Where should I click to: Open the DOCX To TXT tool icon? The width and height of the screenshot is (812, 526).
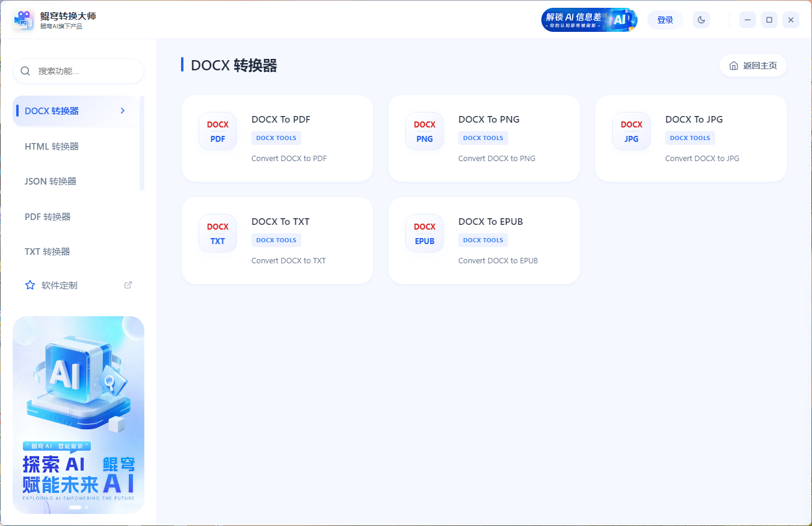point(217,233)
